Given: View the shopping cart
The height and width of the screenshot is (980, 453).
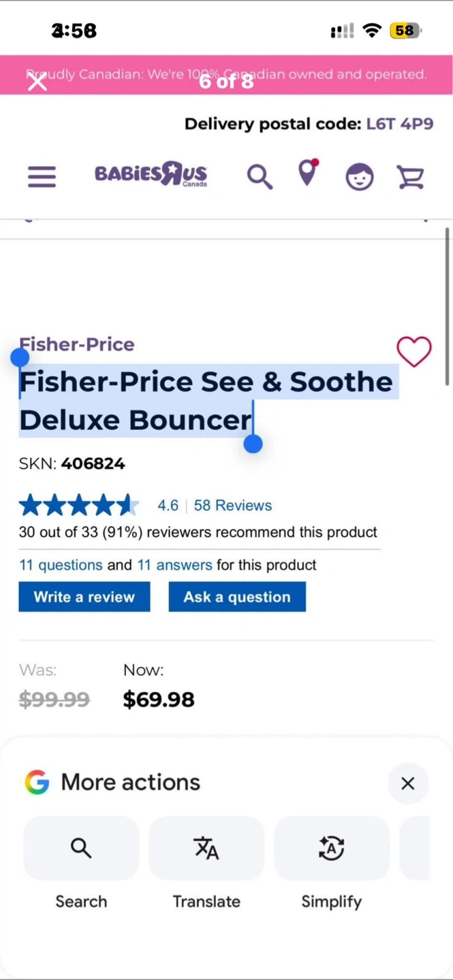Looking at the screenshot, I should click(410, 177).
